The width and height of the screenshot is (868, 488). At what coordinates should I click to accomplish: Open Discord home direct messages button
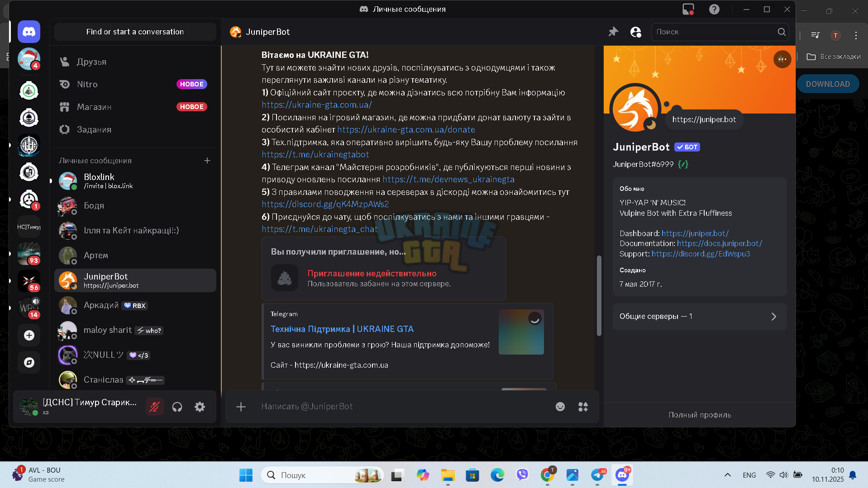[29, 32]
